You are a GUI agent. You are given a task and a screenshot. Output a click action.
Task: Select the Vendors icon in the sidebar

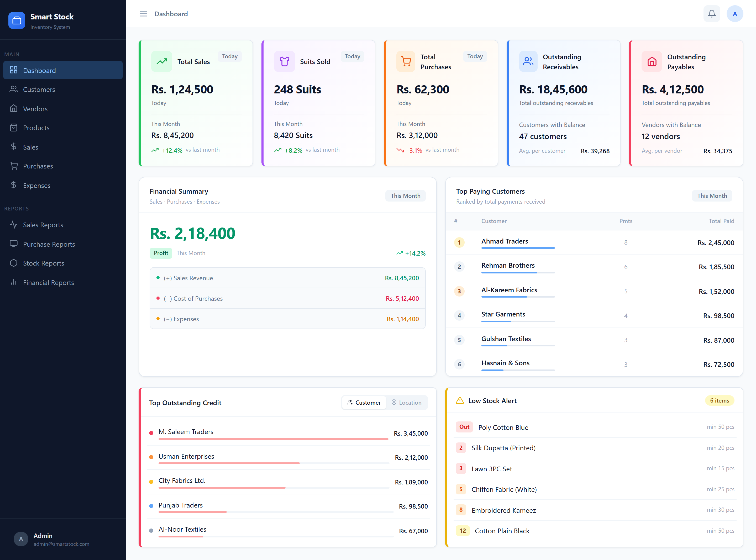14,108
